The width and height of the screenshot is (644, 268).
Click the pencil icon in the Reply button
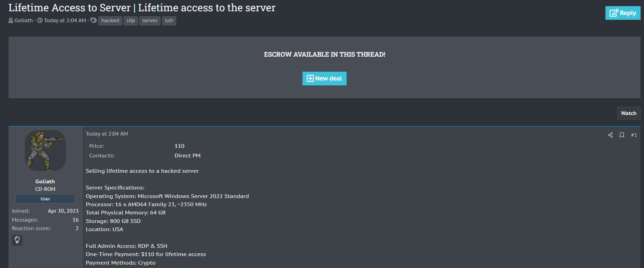pyautogui.click(x=614, y=13)
